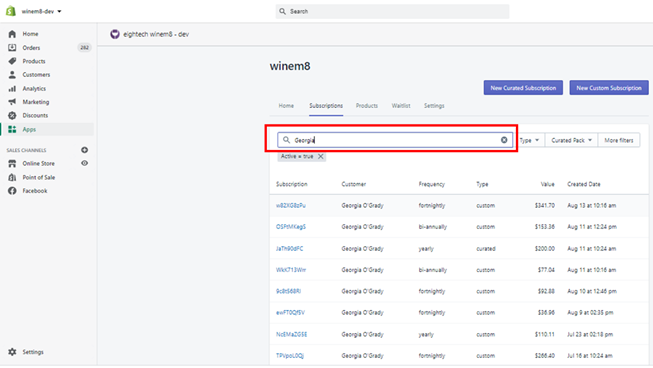Open the Facebook channel icon
This screenshot has width=653, height=368.
click(x=12, y=191)
